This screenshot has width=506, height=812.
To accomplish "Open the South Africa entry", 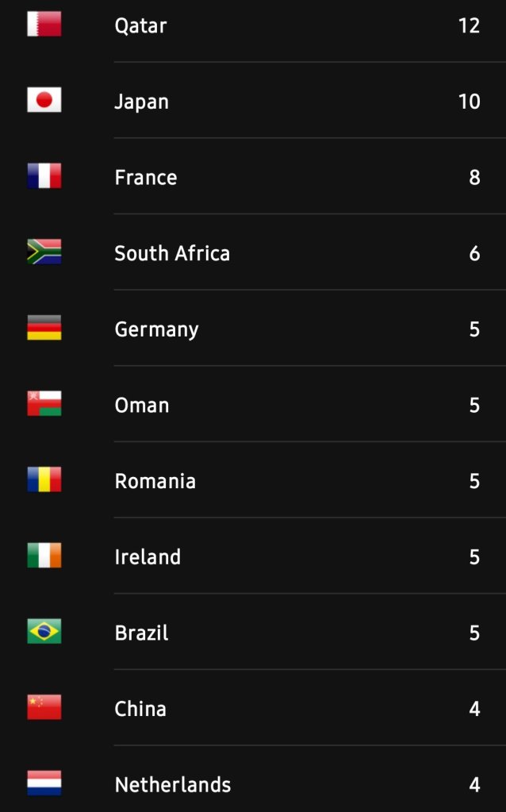I will (172, 253).
